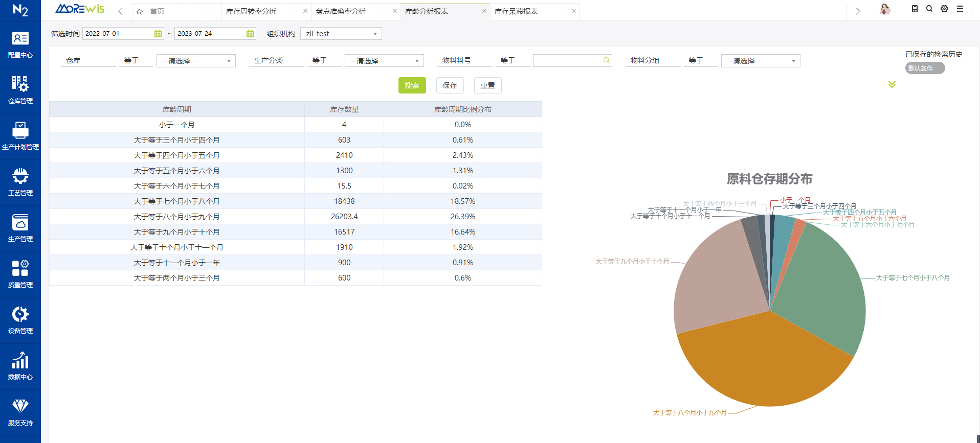Click the start date calendar icon

click(158, 34)
